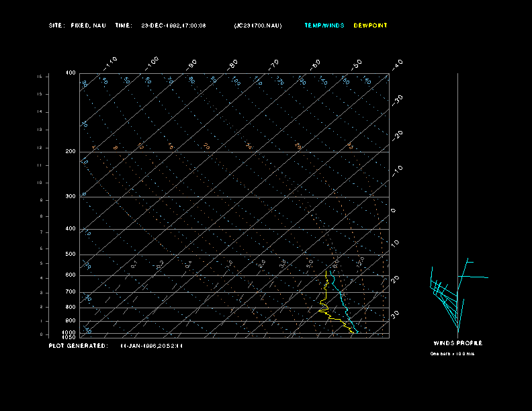Select the 200 pressure level label

click(71, 151)
